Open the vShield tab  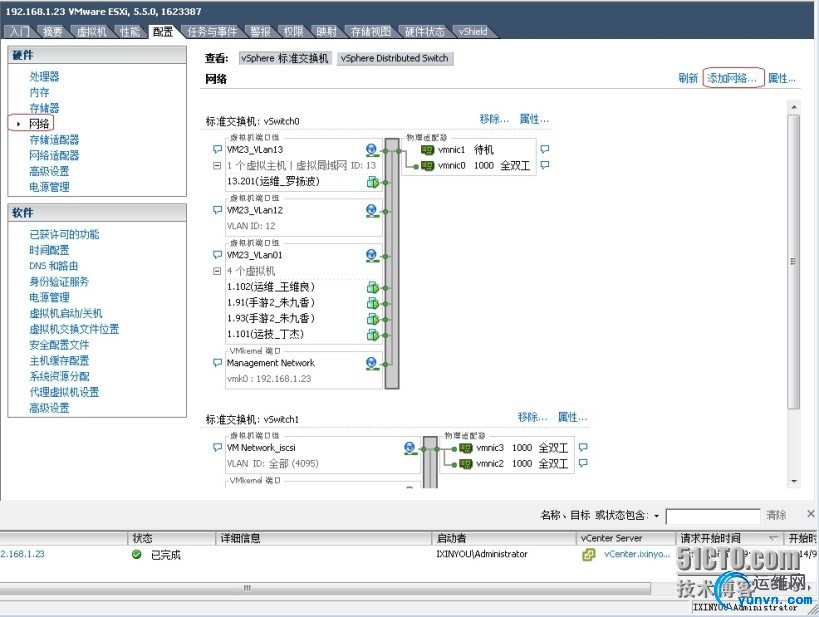(x=473, y=32)
